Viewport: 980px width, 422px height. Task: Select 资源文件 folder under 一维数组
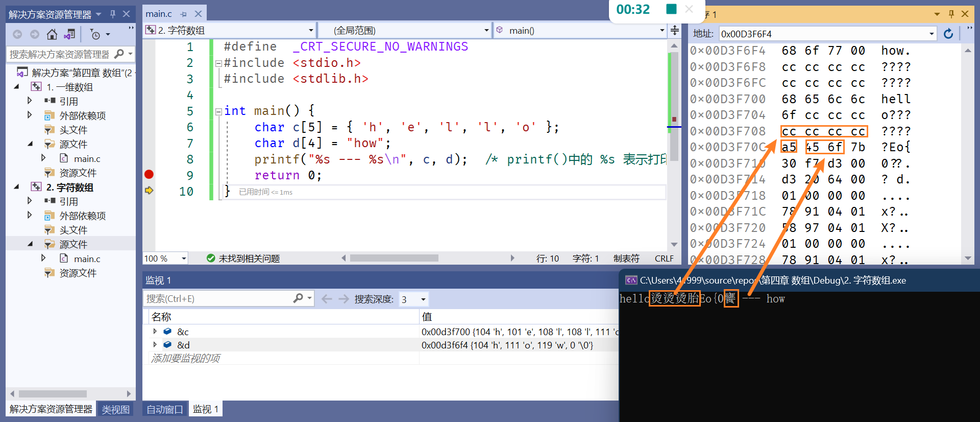coord(78,173)
